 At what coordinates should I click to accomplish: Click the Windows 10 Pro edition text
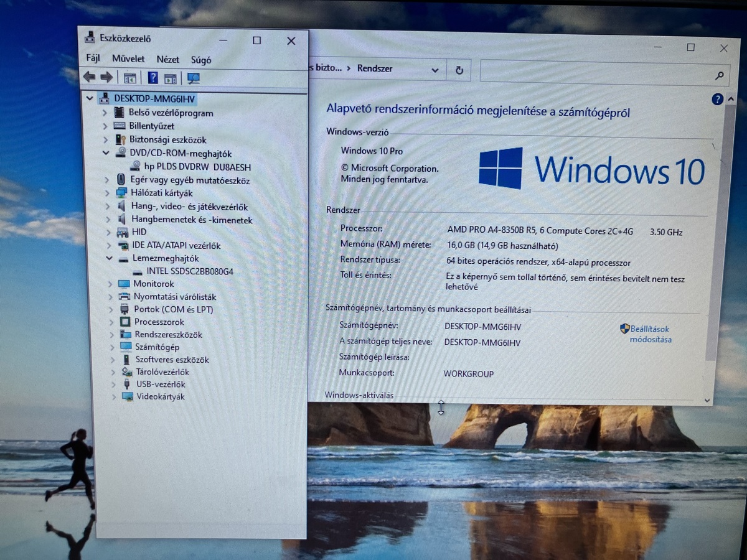coord(372,151)
